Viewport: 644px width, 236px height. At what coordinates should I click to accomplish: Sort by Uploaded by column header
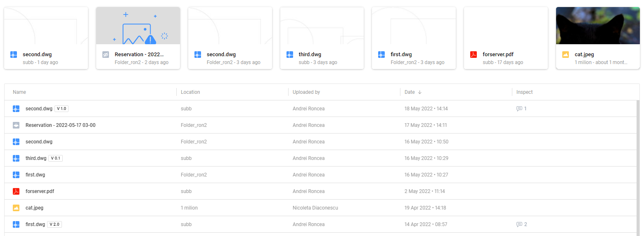[x=306, y=92]
